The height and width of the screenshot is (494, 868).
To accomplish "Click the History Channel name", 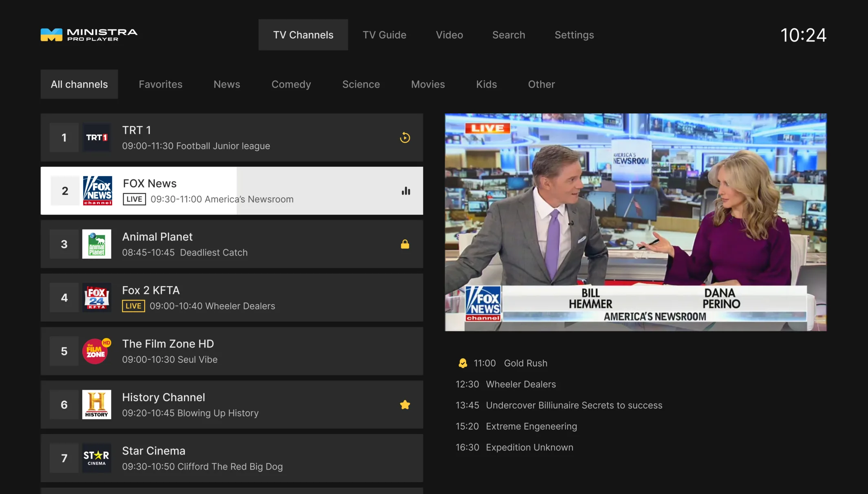I will (163, 397).
